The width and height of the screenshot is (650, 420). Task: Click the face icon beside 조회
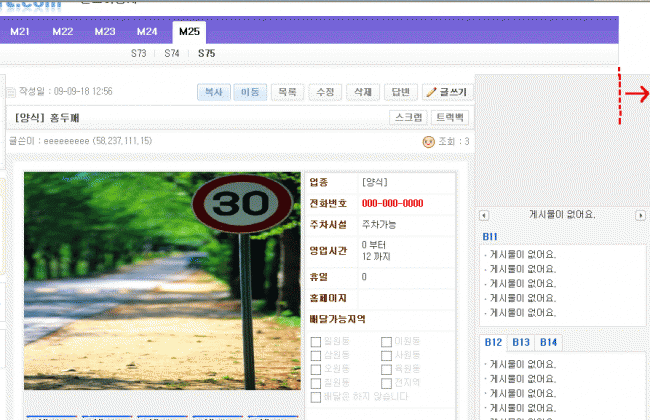click(429, 142)
